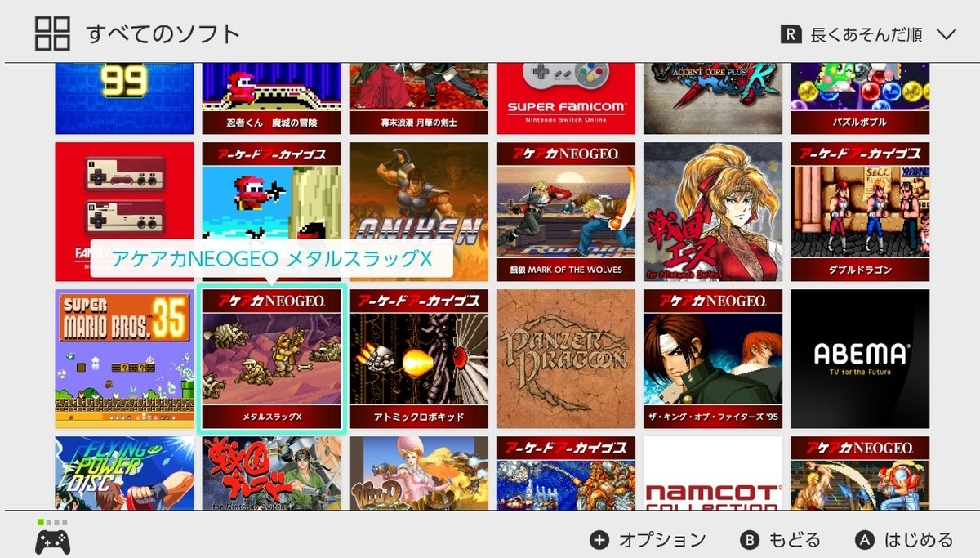Open the ダブルドラゴン Arcade Archives tile
The height and width of the screenshot is (558, 980).
tap(860, 212)
